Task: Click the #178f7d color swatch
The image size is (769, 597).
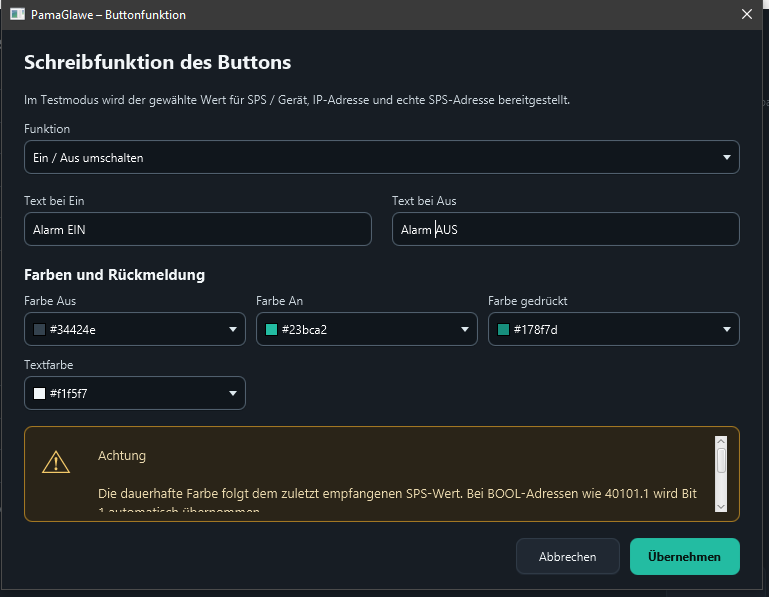Action: 503,329
